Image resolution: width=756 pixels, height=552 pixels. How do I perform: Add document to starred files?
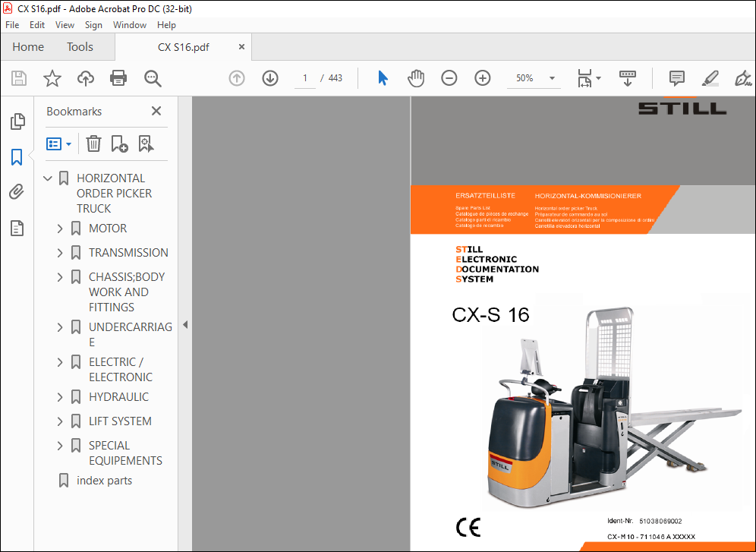(52, 78)
